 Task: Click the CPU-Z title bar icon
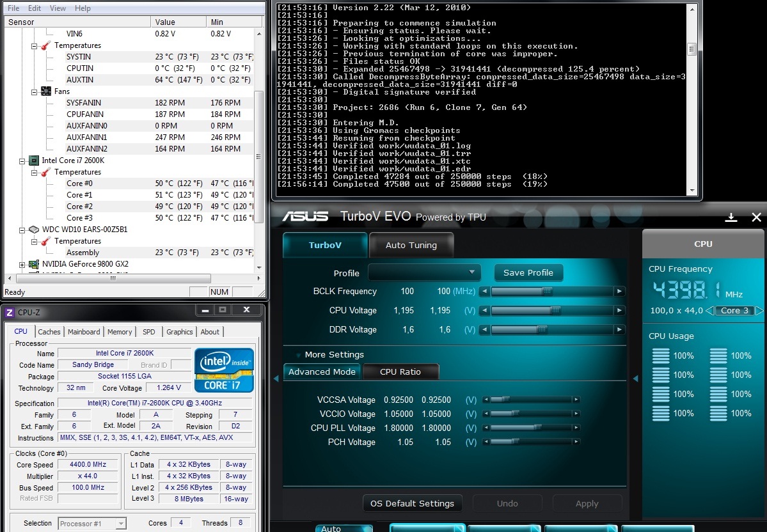[10, 312]
